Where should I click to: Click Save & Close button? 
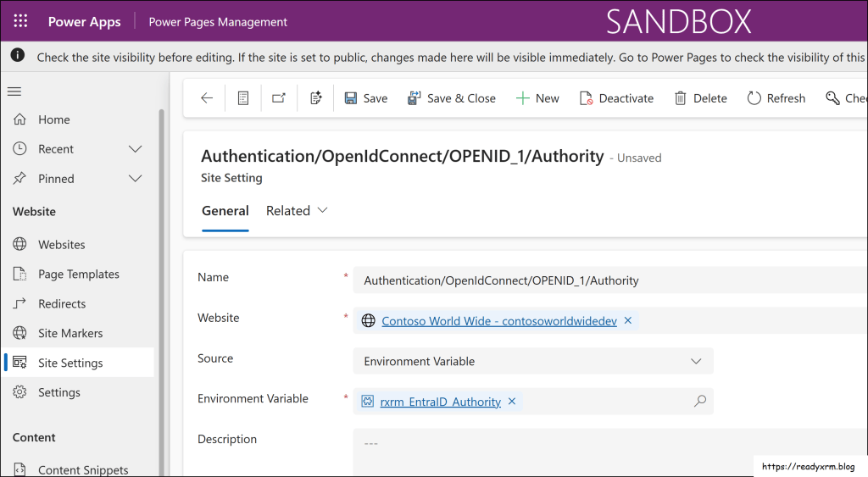[452, 98]
